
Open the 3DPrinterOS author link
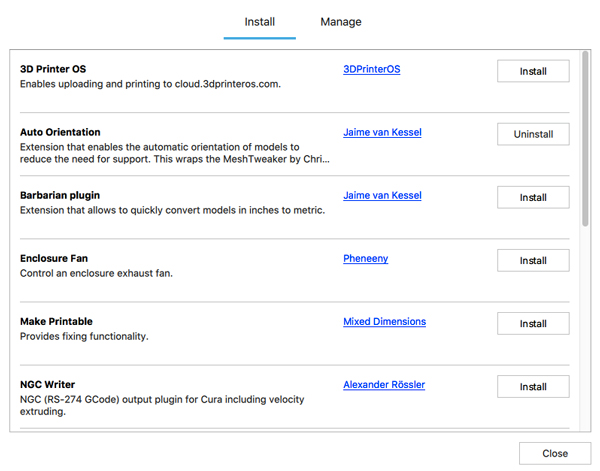tap(371, 69)
